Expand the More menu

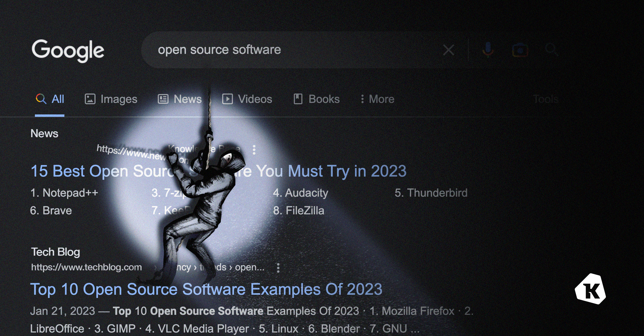point(378,99)
